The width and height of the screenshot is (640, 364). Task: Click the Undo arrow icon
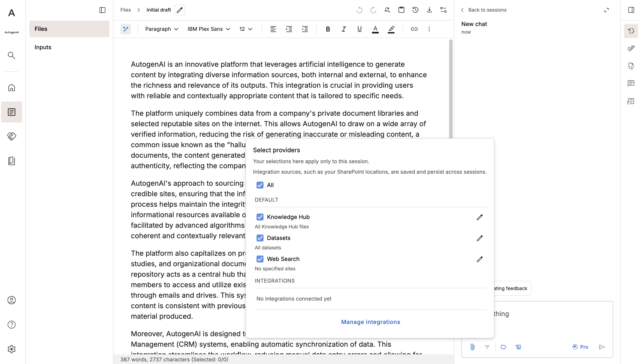click(359, 10)
